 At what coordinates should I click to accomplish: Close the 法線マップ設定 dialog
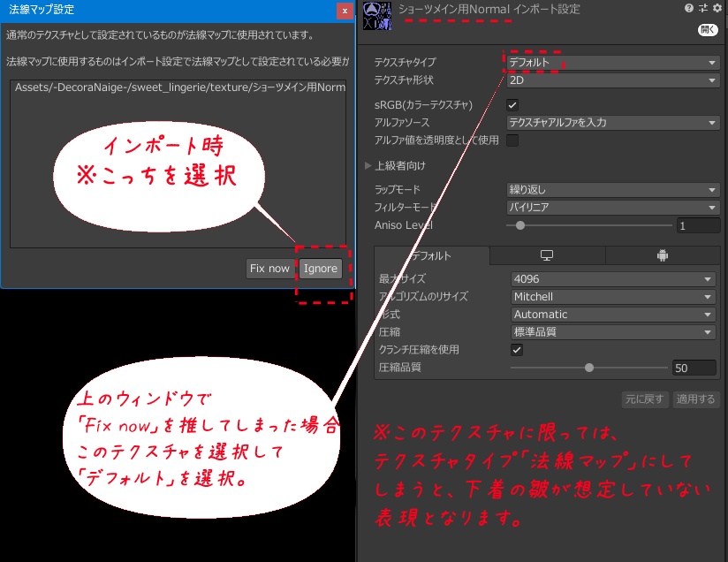click(x=345, y=11)
